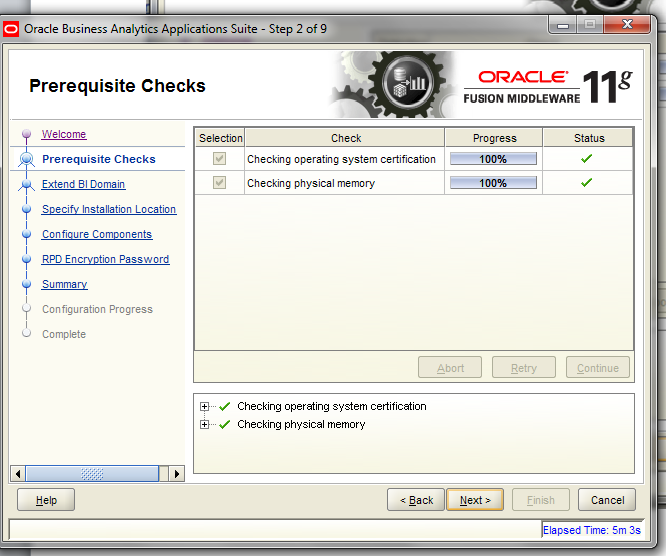Click the Configuration Progress step label
The height and width of the screenshot is (556, 666).
tap(97, 309)
